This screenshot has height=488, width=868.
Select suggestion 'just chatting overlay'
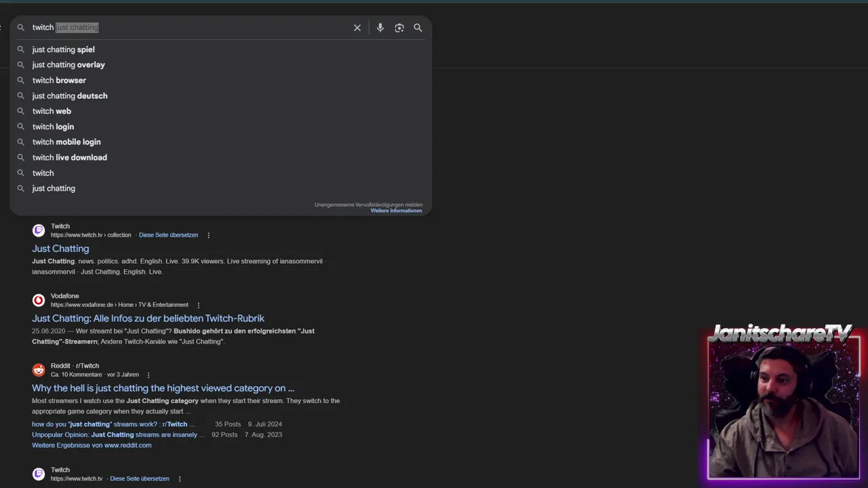220,65
